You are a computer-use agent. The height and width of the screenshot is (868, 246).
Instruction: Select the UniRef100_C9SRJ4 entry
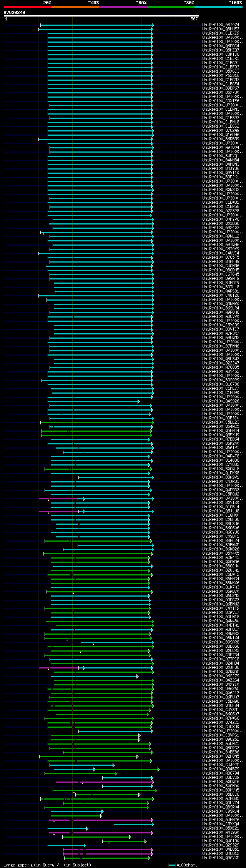[221, 811]
